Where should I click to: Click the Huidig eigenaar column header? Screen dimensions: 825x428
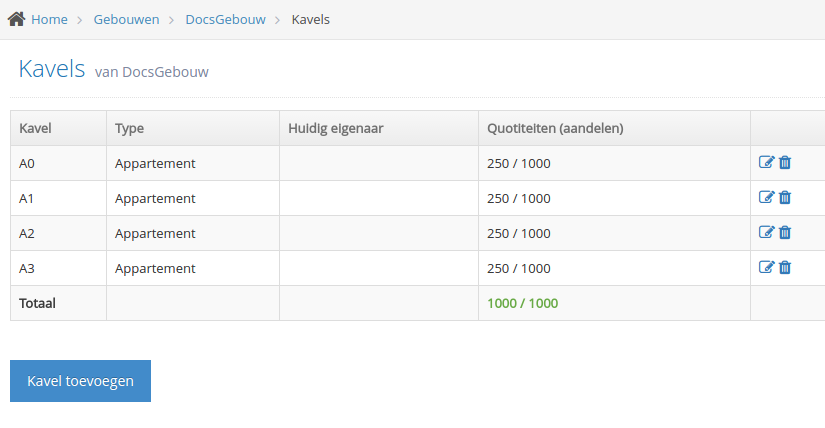336,128
